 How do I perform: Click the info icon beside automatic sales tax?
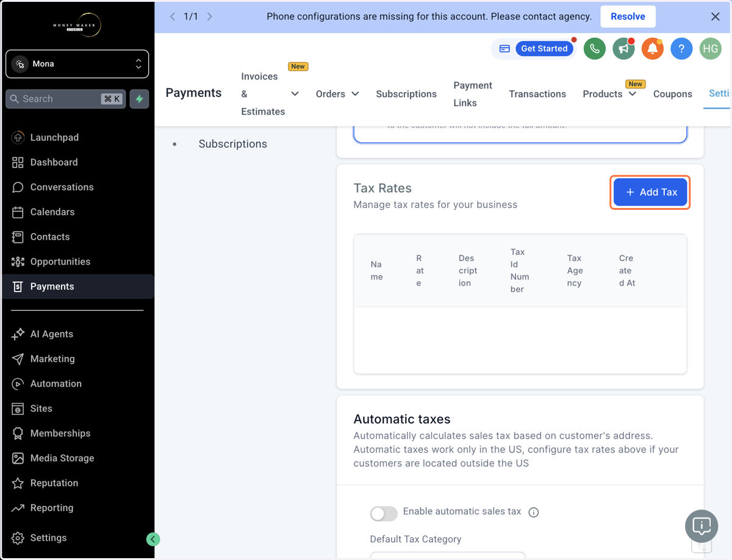coord(534,512)
